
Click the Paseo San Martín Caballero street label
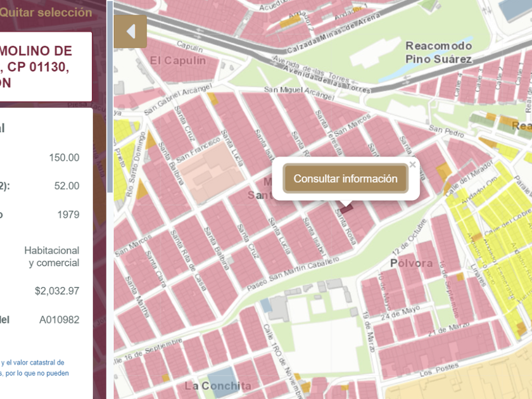point(293,274)
